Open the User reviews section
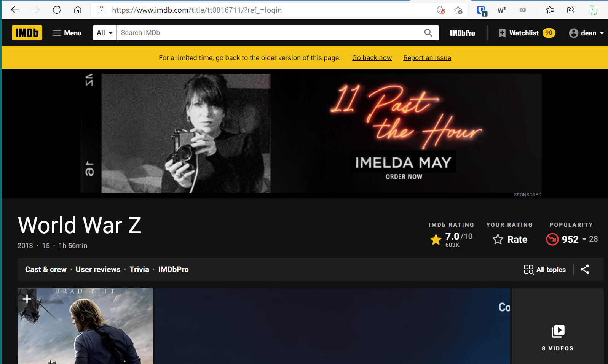This screenshot has width=608, height=364. 98,269
